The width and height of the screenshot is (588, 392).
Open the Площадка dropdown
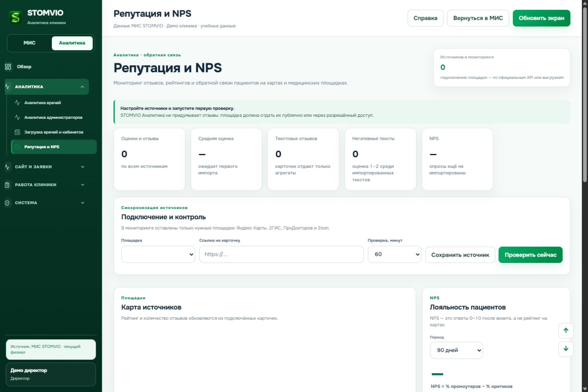pyautogui.click(x=158, y=255)
